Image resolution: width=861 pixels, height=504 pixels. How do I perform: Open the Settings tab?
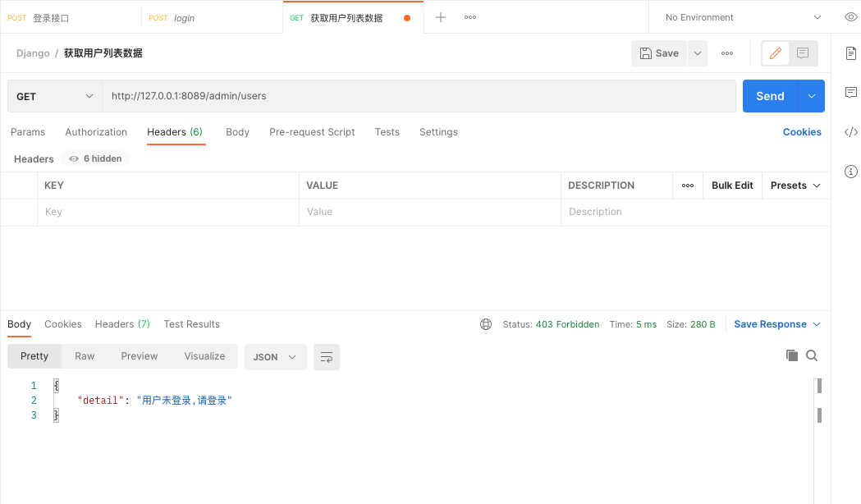(439, 132)
